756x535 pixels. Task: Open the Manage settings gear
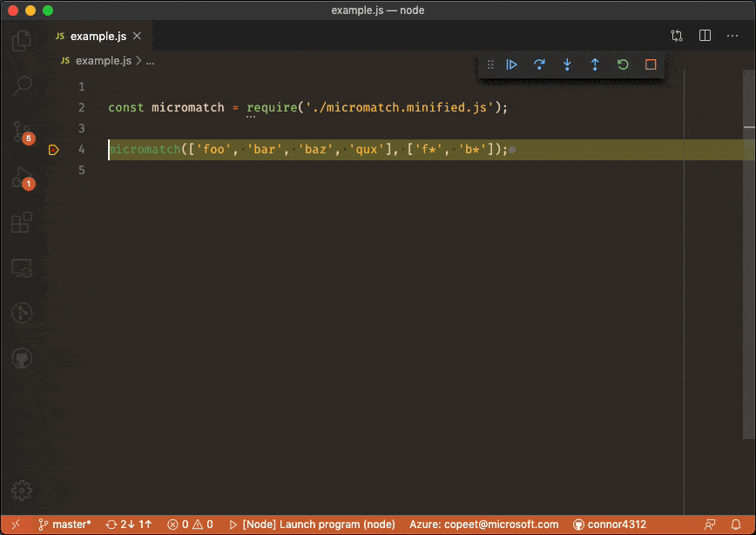tap(22, 491)
